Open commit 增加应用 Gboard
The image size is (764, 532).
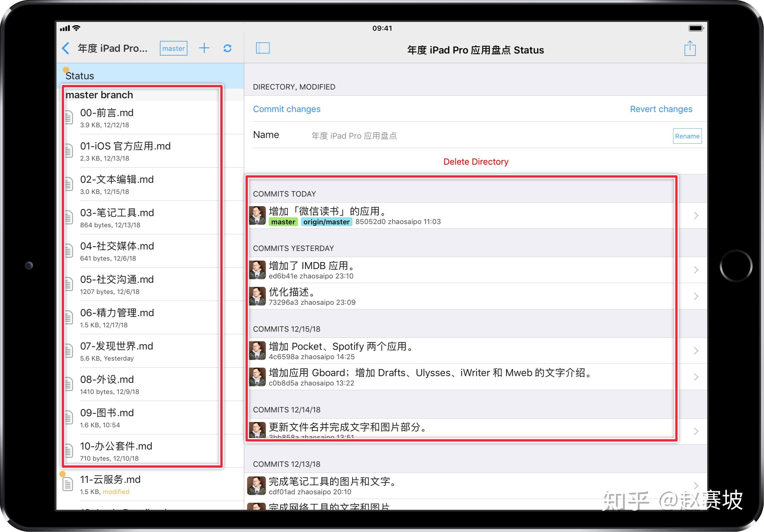[475, 377]
